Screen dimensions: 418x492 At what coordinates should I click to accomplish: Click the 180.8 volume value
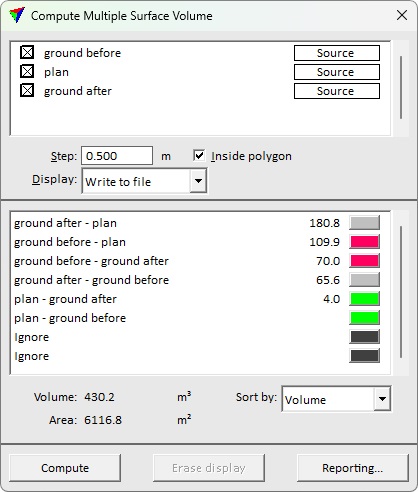(325, 223)
